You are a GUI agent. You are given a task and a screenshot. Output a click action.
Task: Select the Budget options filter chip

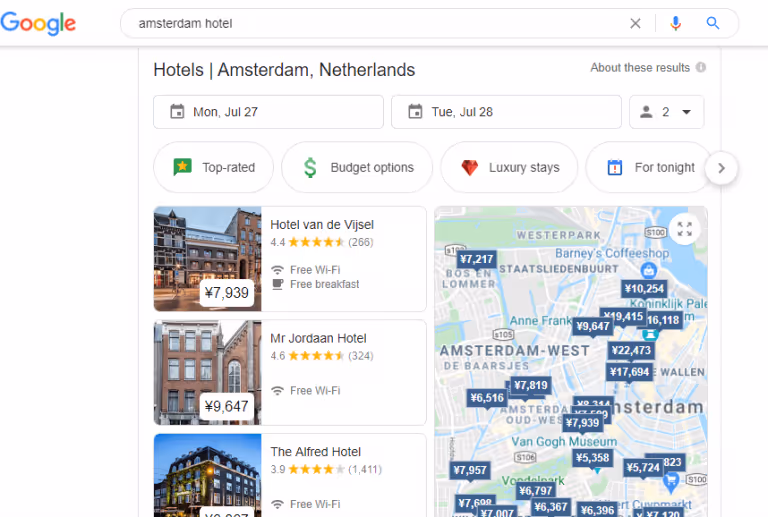(x=357, y=167)
